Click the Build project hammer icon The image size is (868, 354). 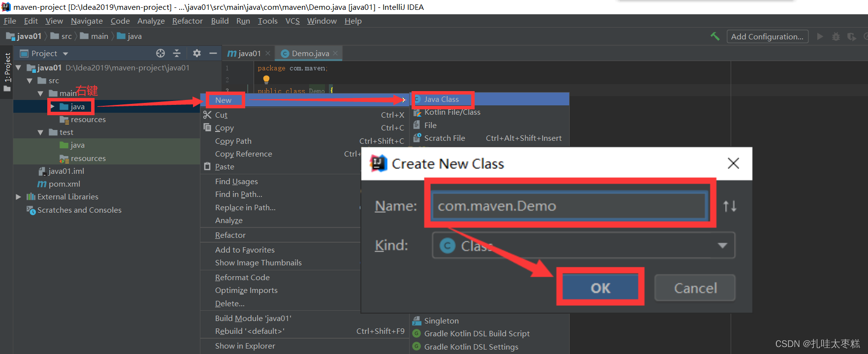click(x=715, y=36)
